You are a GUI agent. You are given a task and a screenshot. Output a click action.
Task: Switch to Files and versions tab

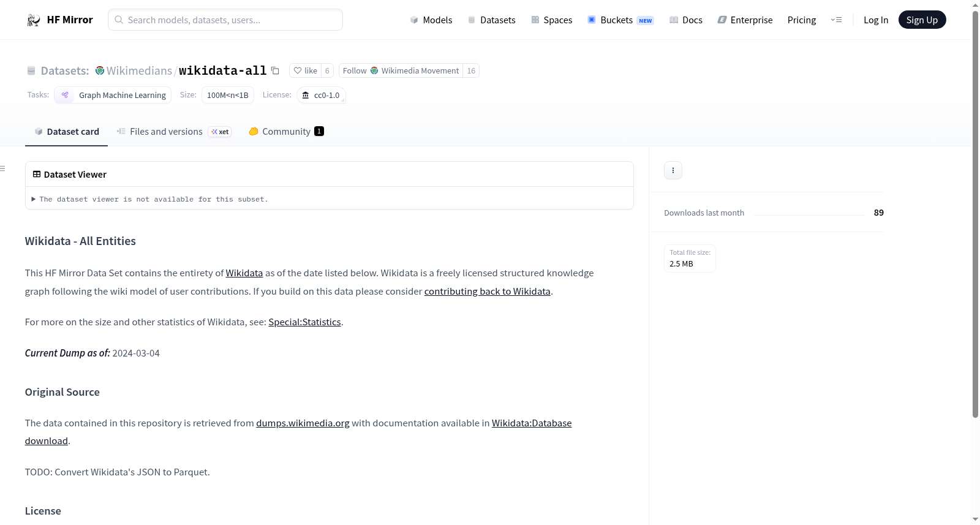tap(174, 132)
